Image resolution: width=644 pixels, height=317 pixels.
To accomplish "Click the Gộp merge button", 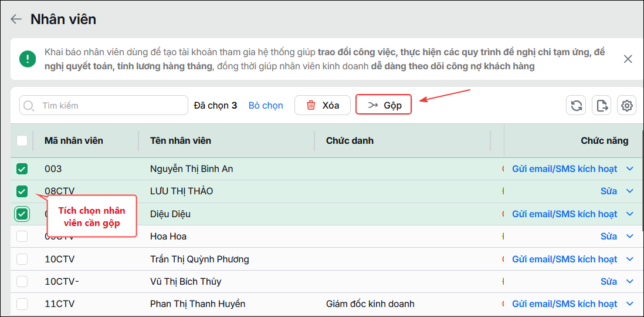I will click(384, 105).
